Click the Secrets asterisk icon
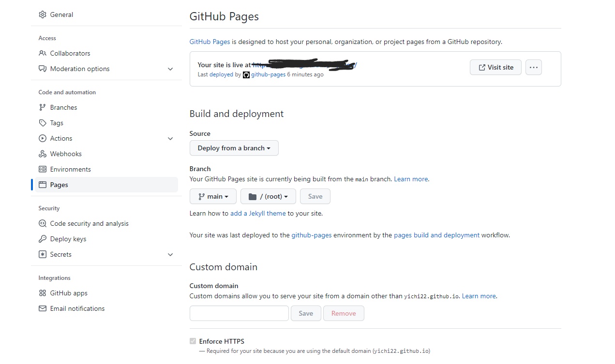 point(43,254)
